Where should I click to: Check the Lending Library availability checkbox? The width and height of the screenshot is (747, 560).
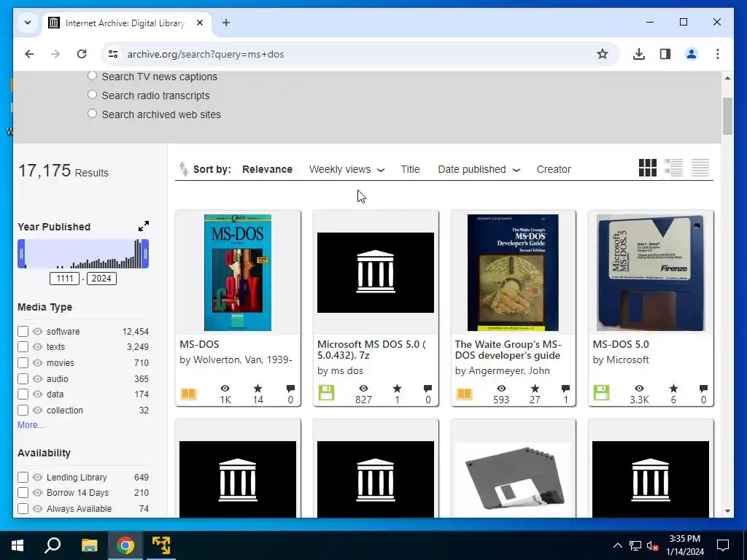tap(23, 477)
